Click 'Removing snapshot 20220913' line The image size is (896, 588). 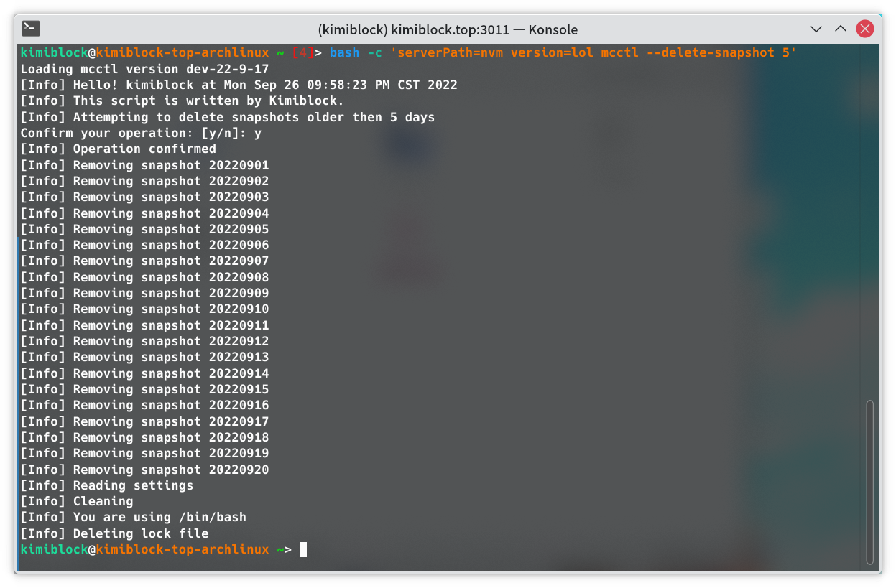(x=144, y=357)
